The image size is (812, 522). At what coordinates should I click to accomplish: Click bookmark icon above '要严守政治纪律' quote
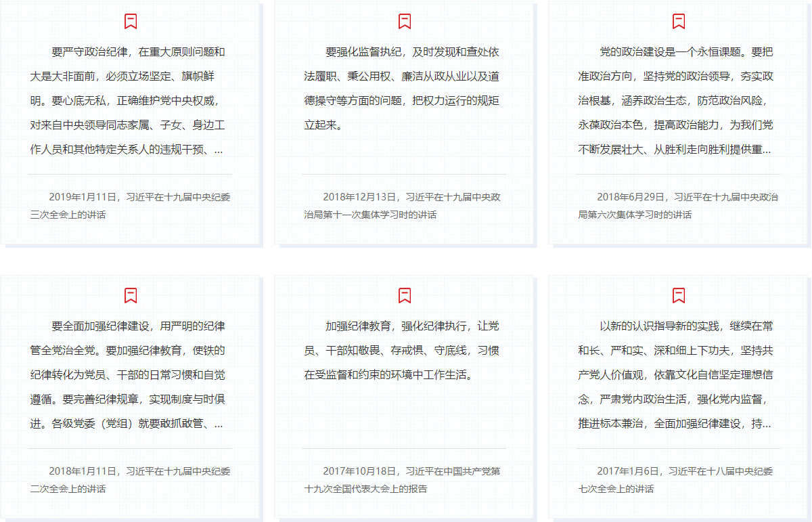(131, 22)
